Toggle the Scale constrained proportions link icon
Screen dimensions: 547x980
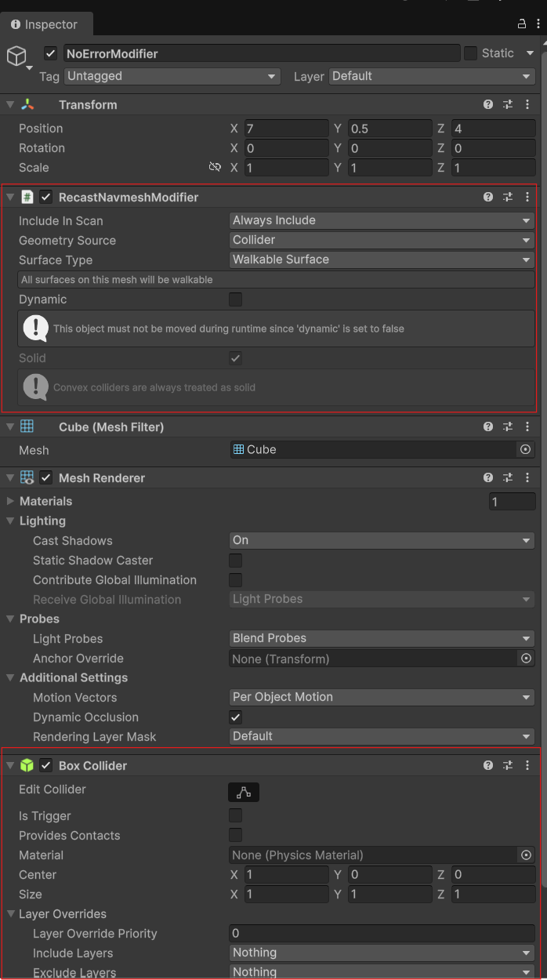[x=215, y=168]
